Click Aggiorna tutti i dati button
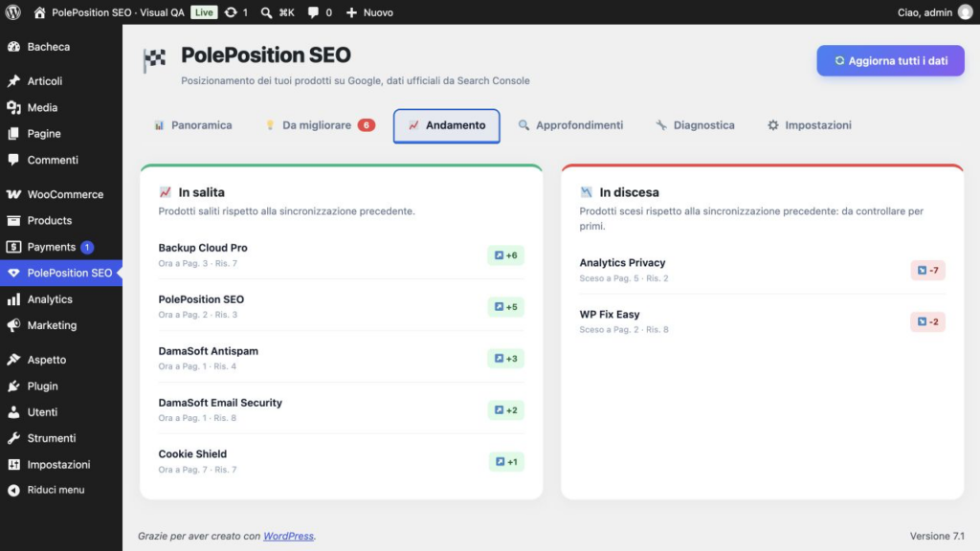The width and height of the screenshot is (980, 551). click(890, 60)
